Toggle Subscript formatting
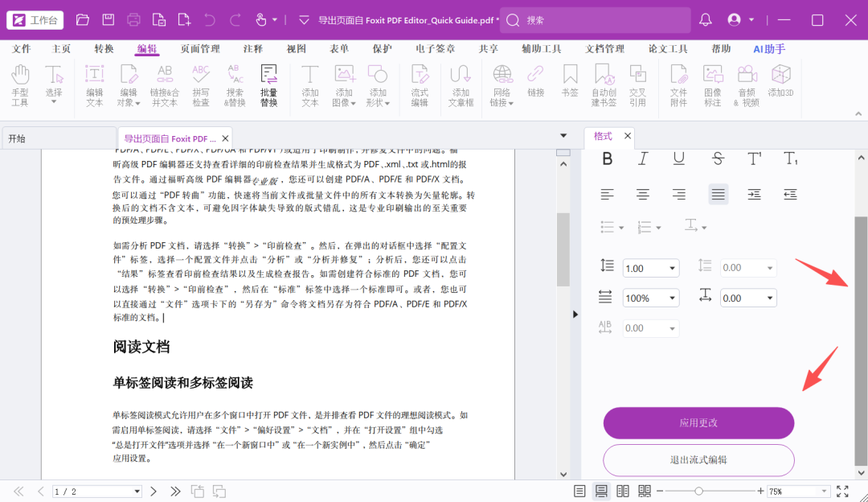868x502 pixels. 791,159
